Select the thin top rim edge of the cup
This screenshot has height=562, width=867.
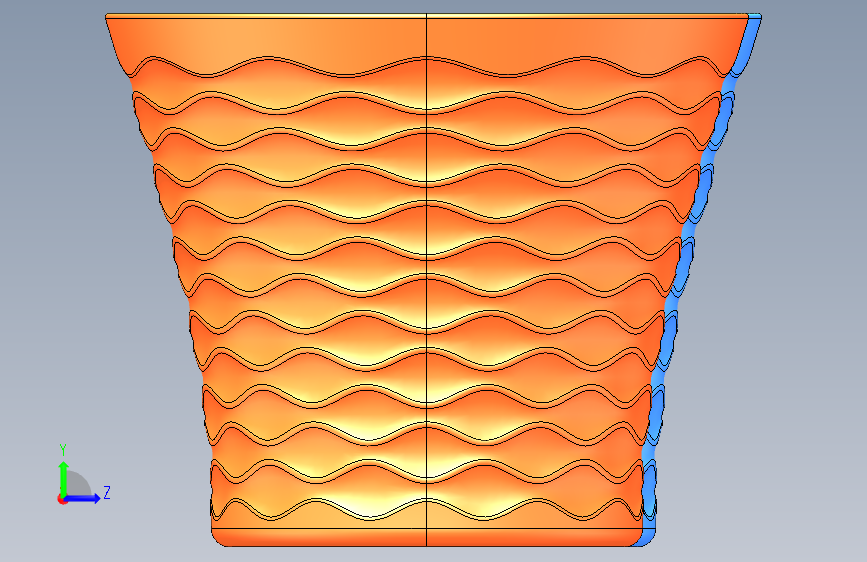tap(427, 17)
